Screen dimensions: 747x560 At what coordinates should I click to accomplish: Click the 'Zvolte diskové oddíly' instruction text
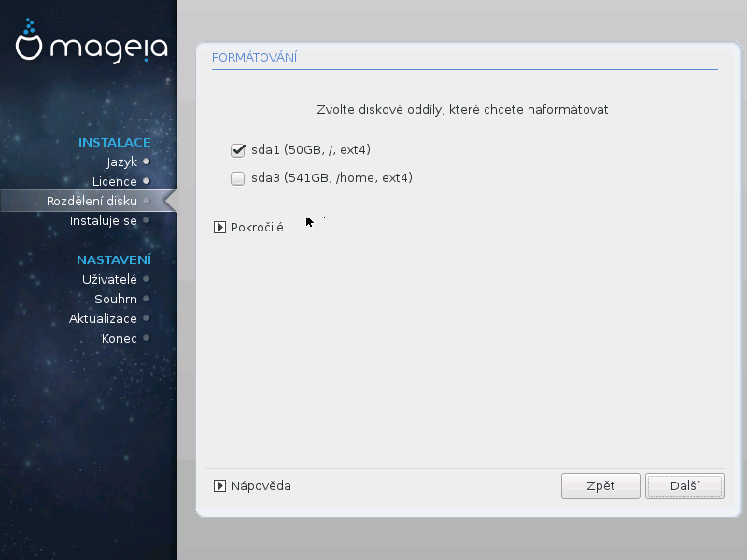[x=462, y=109]
